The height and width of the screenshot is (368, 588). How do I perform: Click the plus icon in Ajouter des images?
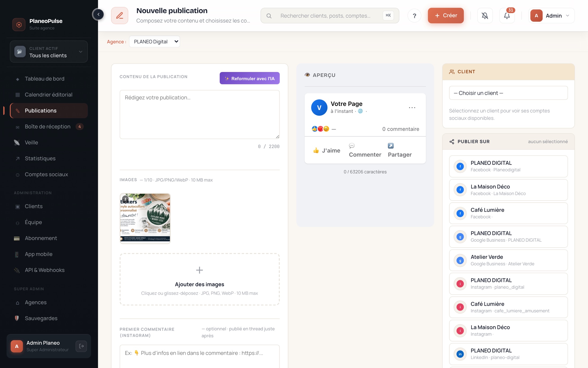pyautogui.click(x=199, y=270)
